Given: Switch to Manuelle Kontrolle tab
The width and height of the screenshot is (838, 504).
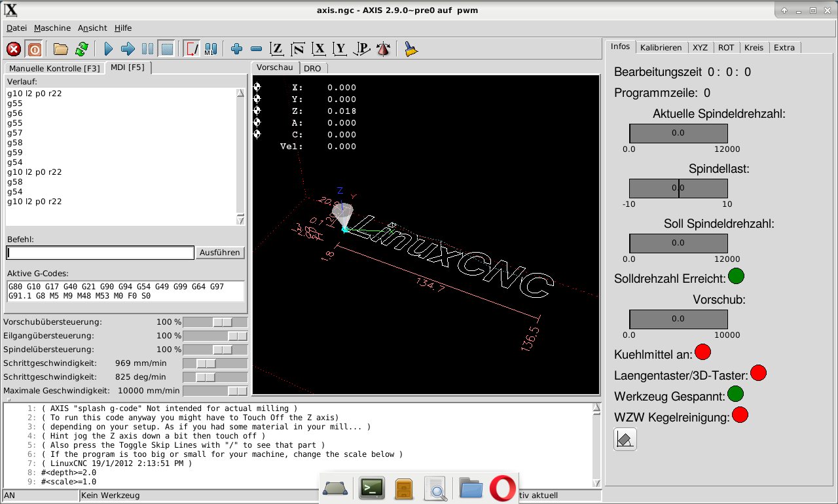Looking at the screenshot, I should pos(54,68).
